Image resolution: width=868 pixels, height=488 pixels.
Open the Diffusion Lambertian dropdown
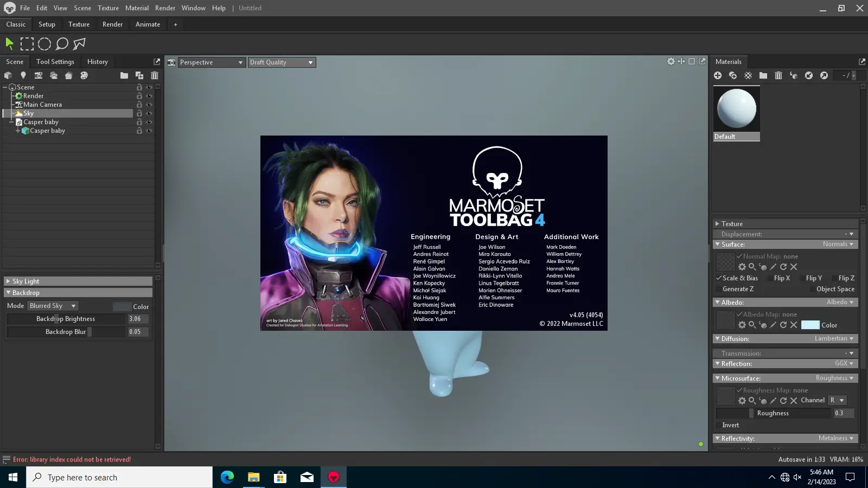point(834,338)
